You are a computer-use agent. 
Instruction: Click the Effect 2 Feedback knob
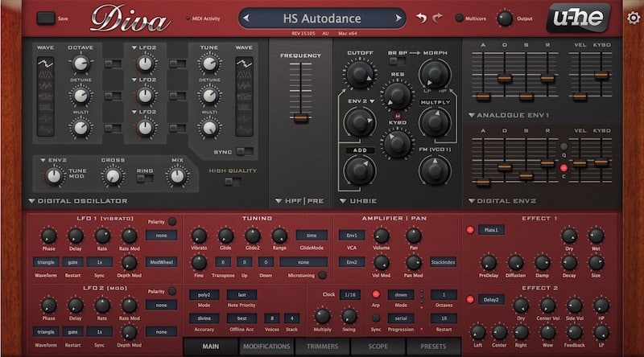point(574,333)
